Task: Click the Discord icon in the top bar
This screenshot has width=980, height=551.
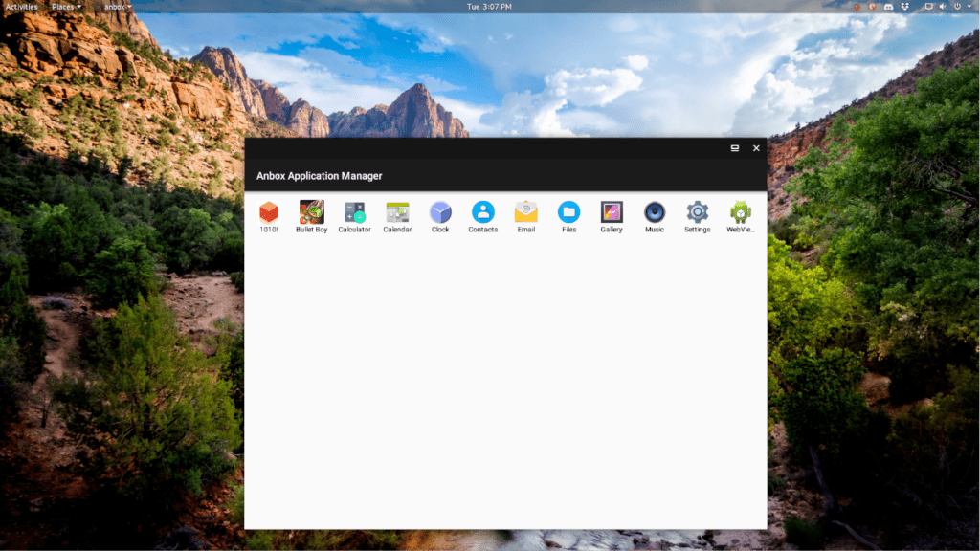Action: pos(888,7)
